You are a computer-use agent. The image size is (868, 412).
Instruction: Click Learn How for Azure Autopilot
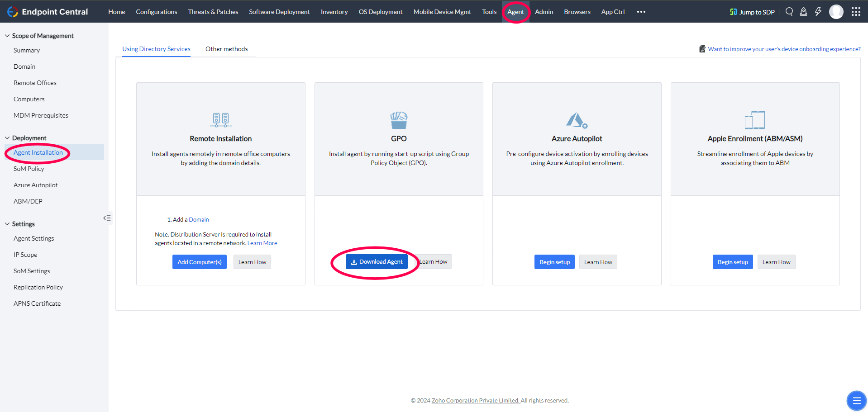pos(598,262)
